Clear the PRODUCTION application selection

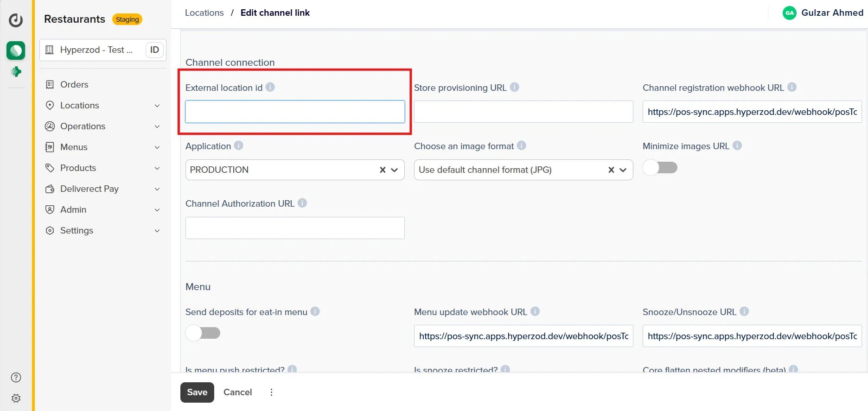tap(383, 170)
